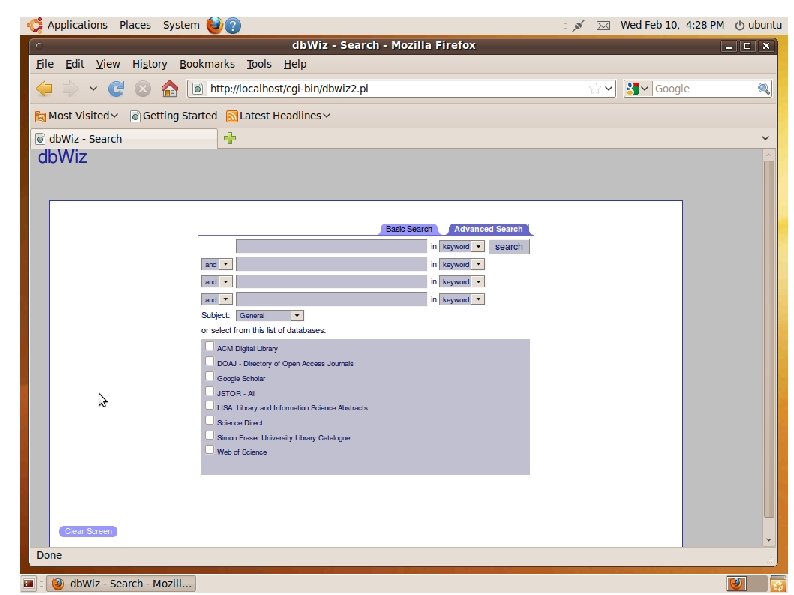This screenshot has width=794, height=595.
Task: Open the Help menu
Action: pyautogui.click(x=295, y=64)
